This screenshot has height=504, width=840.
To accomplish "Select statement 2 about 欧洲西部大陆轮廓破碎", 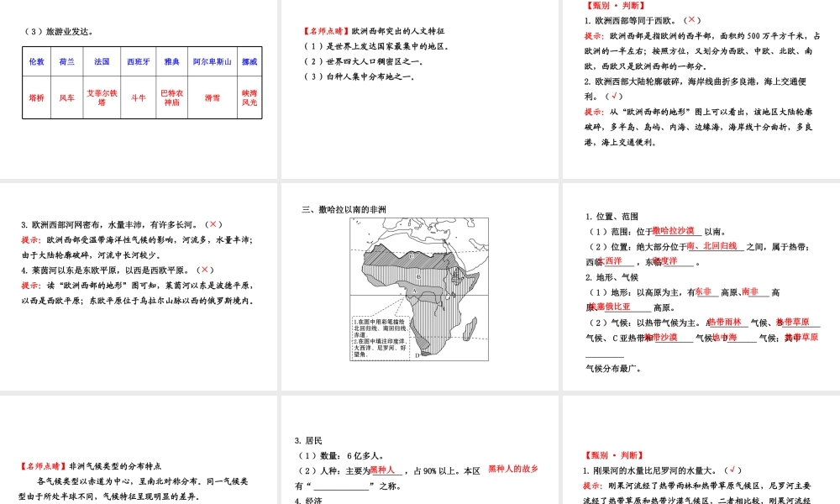I will coord(696,89).
